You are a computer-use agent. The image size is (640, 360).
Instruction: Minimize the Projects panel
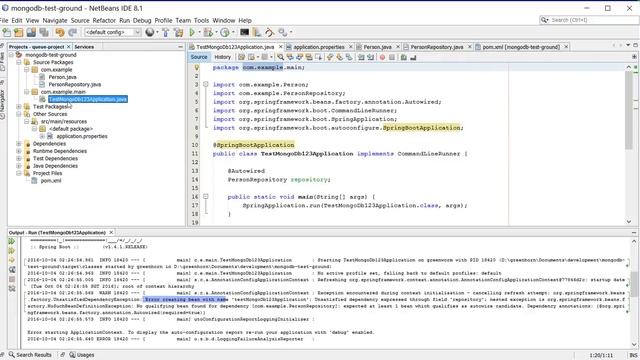tap(180, 47)
